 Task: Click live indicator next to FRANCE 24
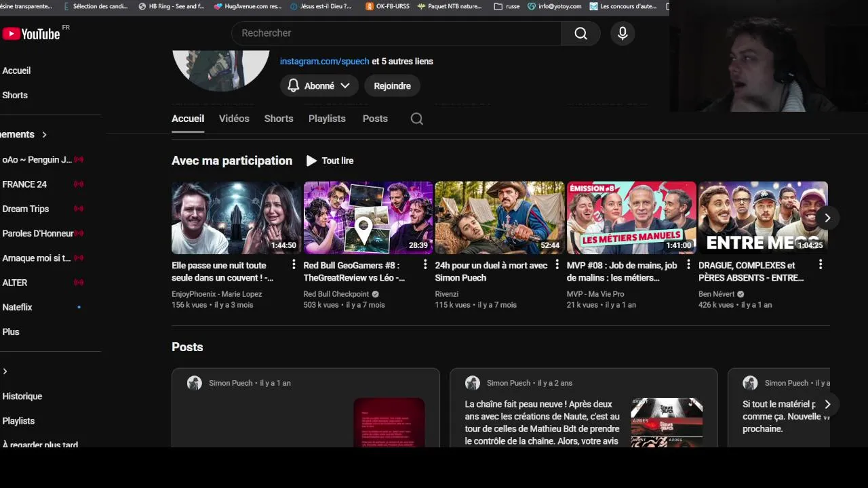79,184
